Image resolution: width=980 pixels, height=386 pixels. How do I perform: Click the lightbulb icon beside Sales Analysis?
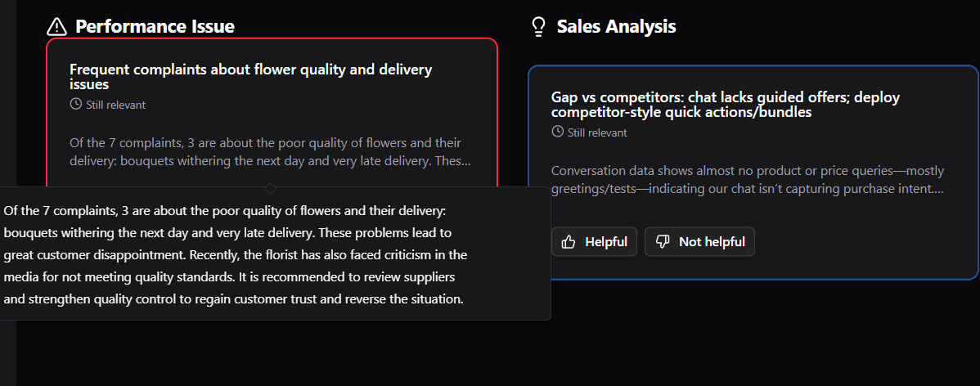538,27
